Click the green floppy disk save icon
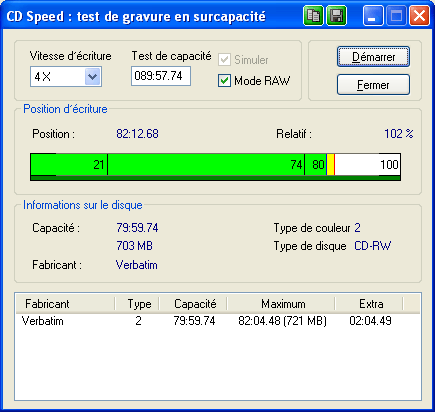Viewport: 435px width, 412px height. click(336, 15)
